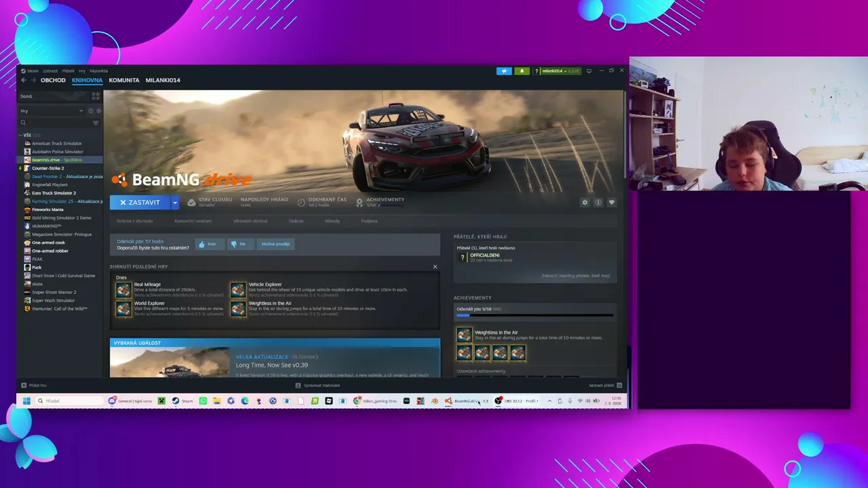Click the recent activity clock icon in sidebar
This screenshot has height=488, width=868.
(91, 111)
